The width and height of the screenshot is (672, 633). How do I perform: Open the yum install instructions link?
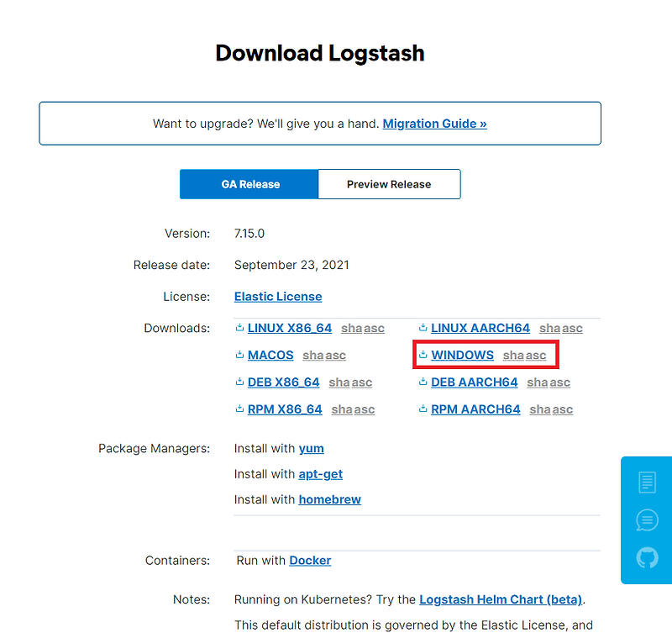pyautogui.click(x=312, y=448)
